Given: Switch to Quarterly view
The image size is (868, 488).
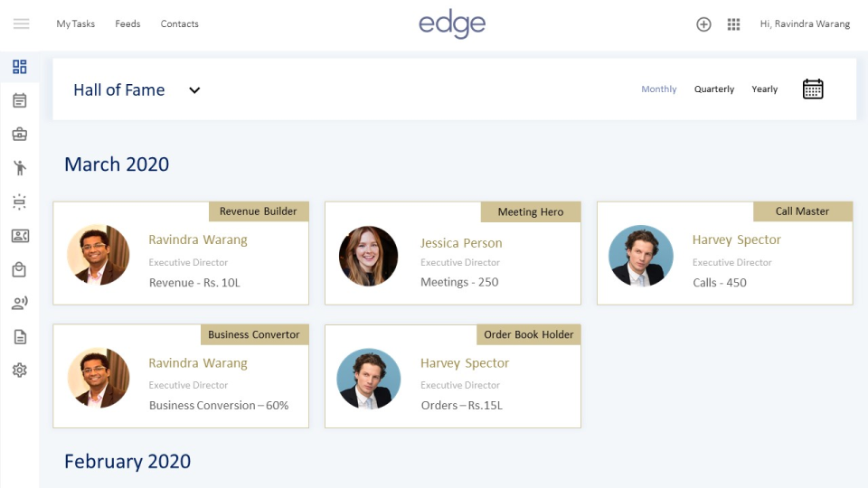Looking at the screenshot, I should coord(714,89).
